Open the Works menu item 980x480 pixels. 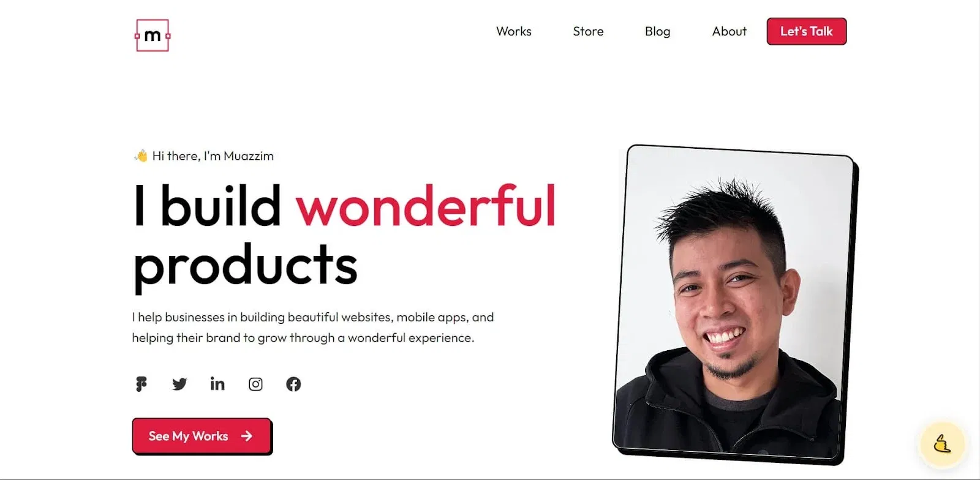click(514, 31)
